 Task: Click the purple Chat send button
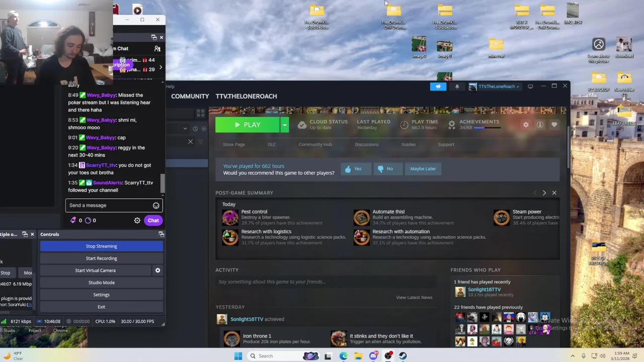[x=153, y=220]
